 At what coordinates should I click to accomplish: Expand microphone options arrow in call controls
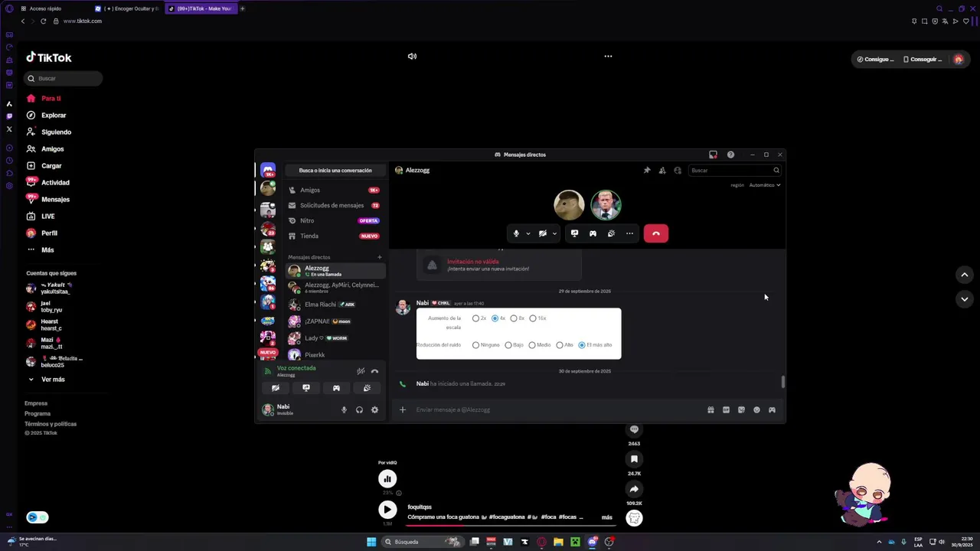coord(528,233)
